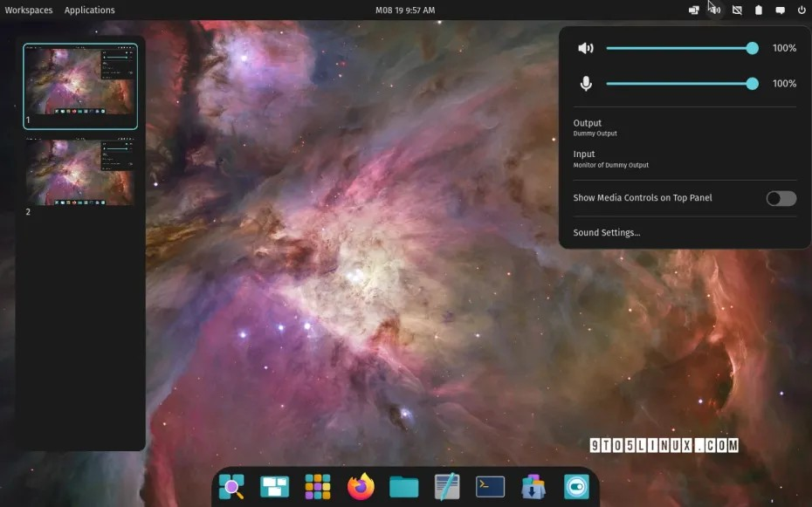Open the Applications menu
Image resolution: width=812 pixels, height=507 pixels.
point(89,10)
